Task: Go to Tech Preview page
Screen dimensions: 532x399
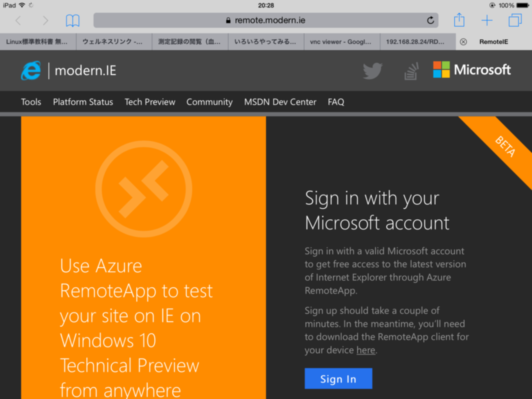Action: [x=150, y=102]
